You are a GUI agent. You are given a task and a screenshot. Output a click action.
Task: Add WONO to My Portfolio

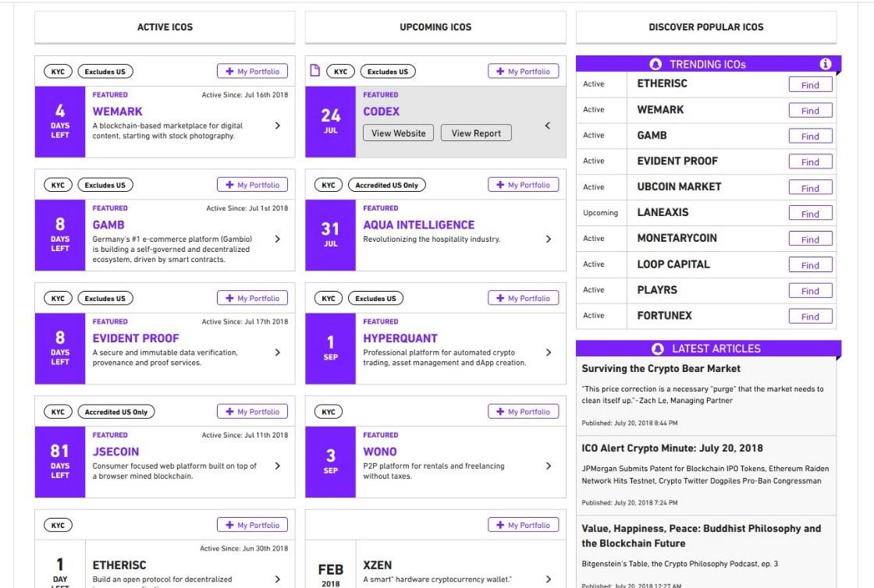(524, 412)
